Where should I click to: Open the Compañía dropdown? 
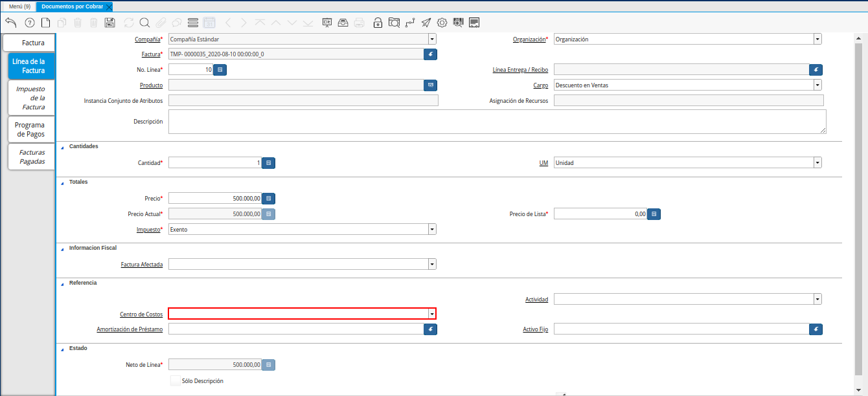coord(432,39)
